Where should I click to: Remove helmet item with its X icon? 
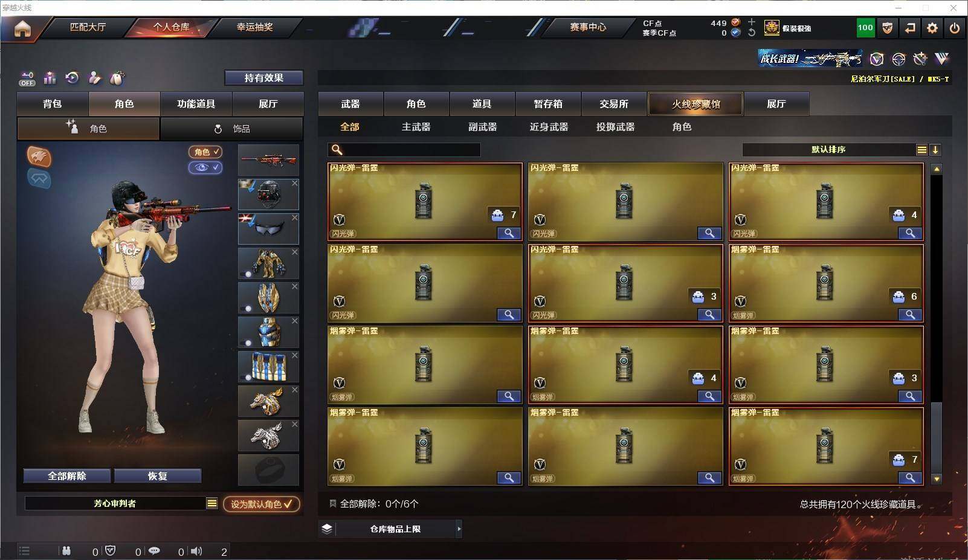pyautogui.click(x=294, y=183)
